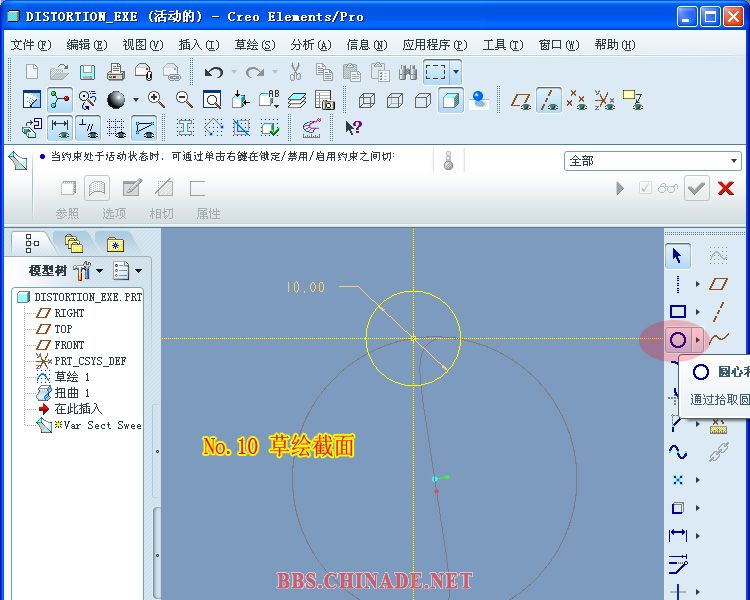Open the 工具(T) menu
This screenshot has width=750, height=600.
click(x=503, y=45)
